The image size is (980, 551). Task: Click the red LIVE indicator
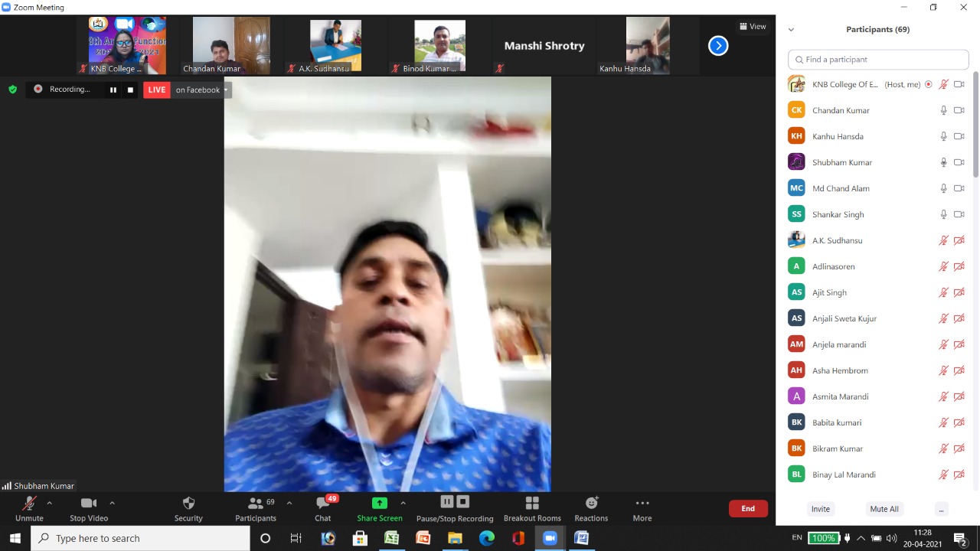[x=157, y=90]
